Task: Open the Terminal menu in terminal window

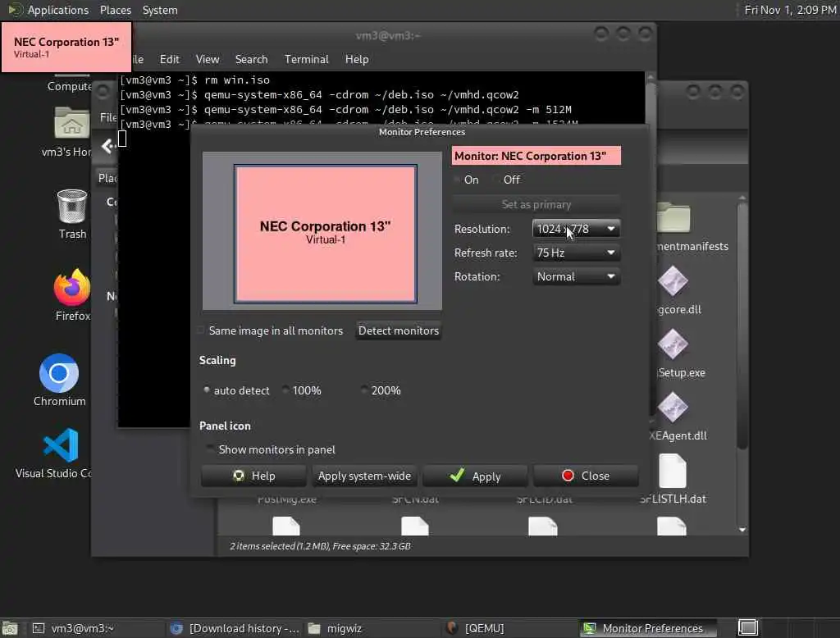Action: 307,59
